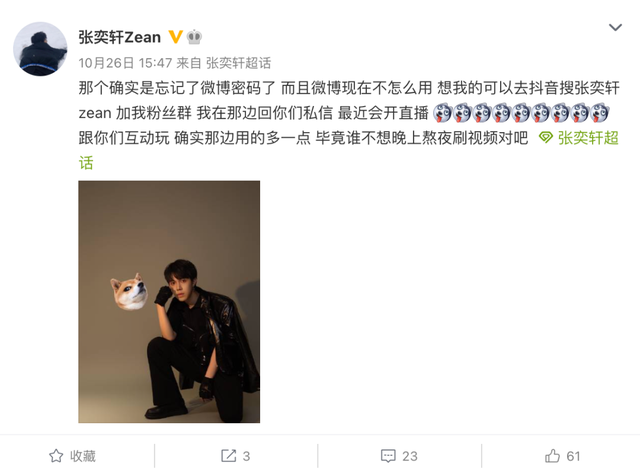The width and height of the screenshot is (640, 470).
Task: Like the post with thumbs up icon
Action: (552, 456)
